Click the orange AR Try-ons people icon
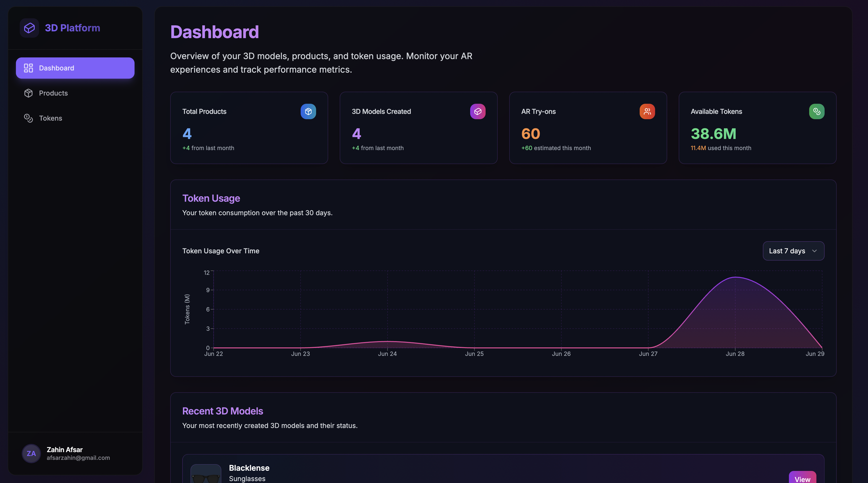868x483 pixels. [647, 111]
